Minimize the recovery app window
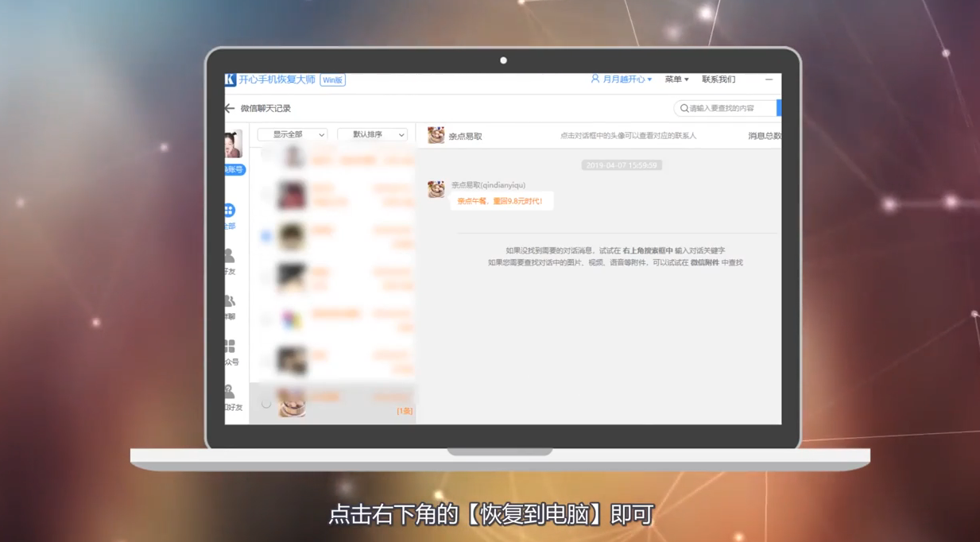The height and width of the screenshot is (542, 980). point(769,79)
